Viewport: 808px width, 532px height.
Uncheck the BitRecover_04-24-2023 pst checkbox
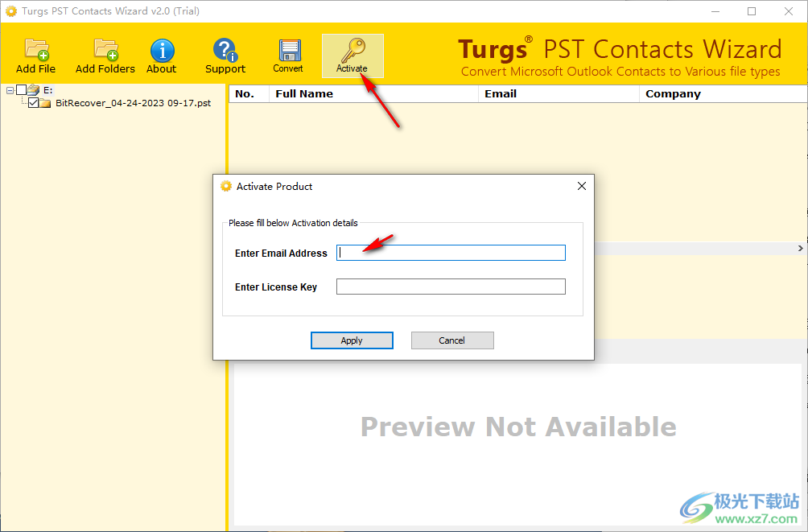[x=34, y=103]
